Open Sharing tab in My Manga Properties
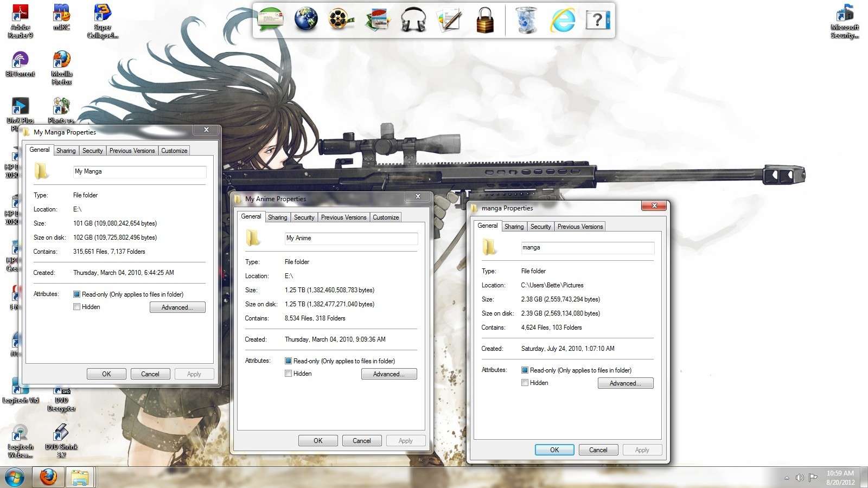The width and height of the screenshot is (868, 488). [66, 151]
